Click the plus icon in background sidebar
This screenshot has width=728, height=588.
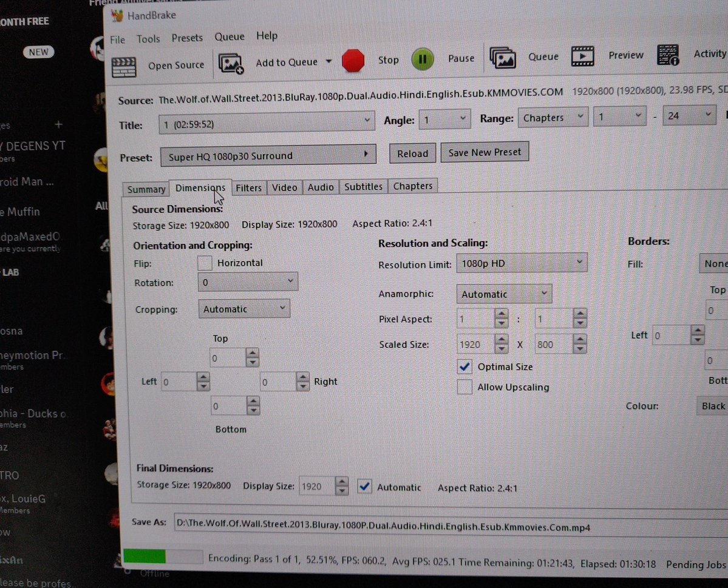(58, 124)
